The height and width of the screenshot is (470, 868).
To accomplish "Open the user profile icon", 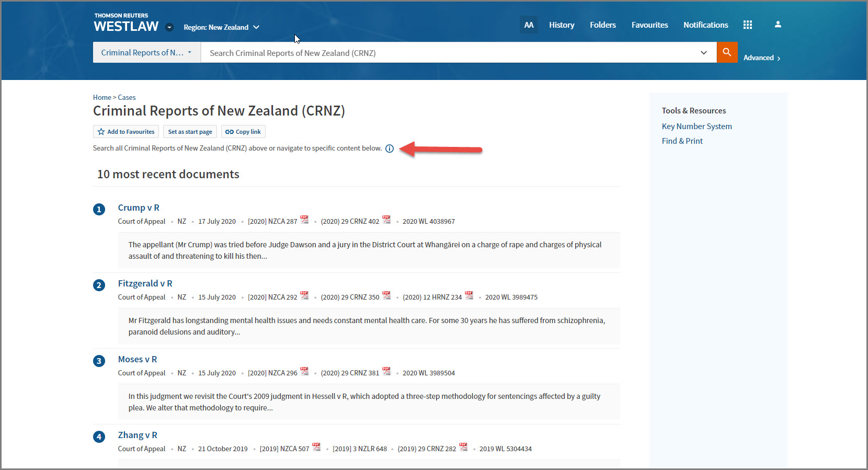I will point(778,25).
